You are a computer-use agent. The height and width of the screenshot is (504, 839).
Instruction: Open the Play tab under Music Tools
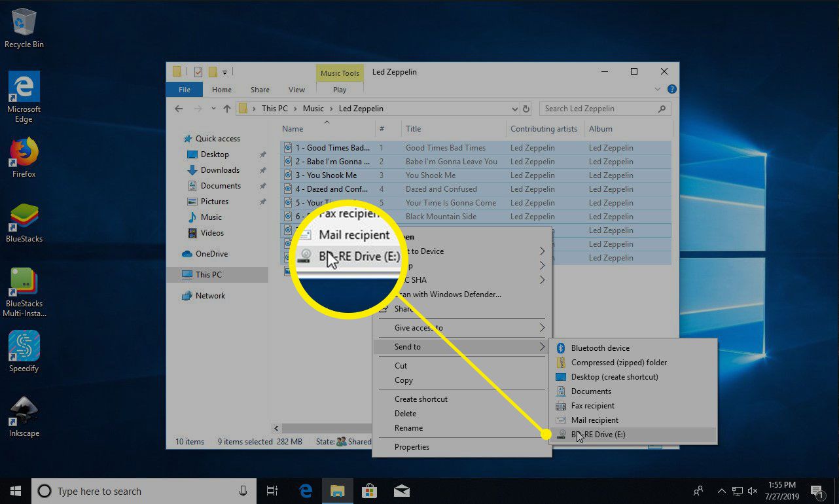pyautogui.click(x=340, y=90)
